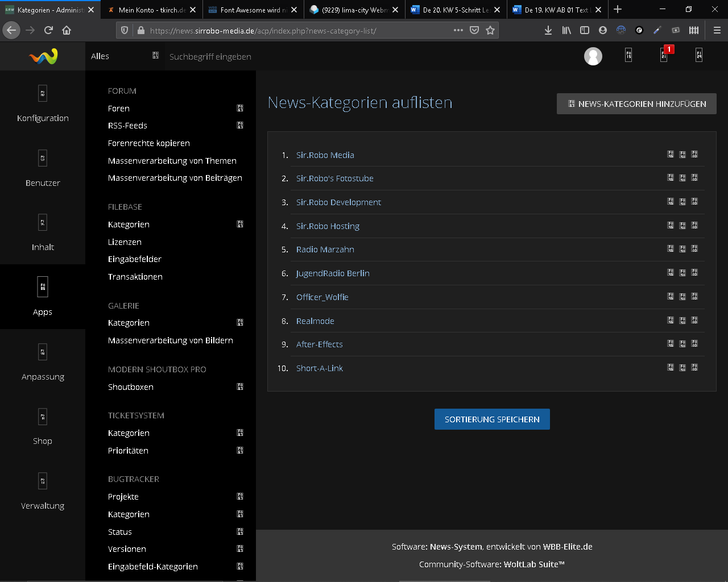Switch to the Mein Konto browser tab
Viewport: 728px width, 582px height.
coord(152,10)
